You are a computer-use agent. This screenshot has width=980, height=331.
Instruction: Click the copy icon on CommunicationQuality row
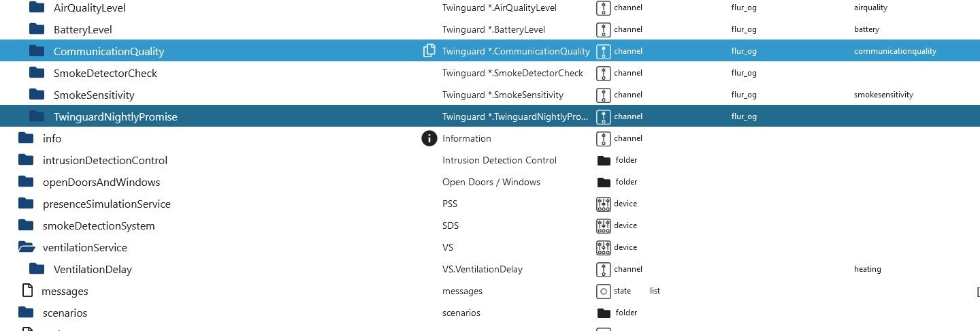click(x=429, y=51)
